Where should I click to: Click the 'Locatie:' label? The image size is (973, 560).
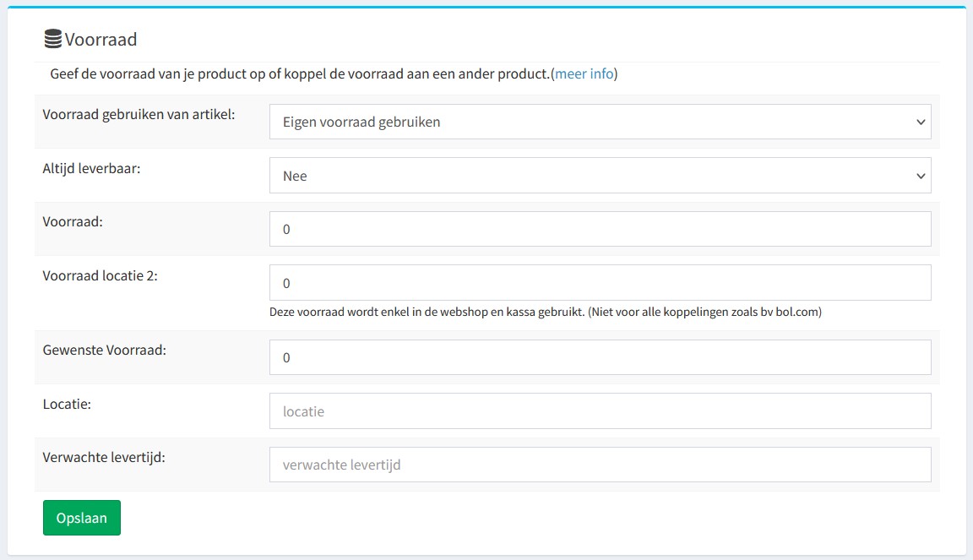(67, 405)
